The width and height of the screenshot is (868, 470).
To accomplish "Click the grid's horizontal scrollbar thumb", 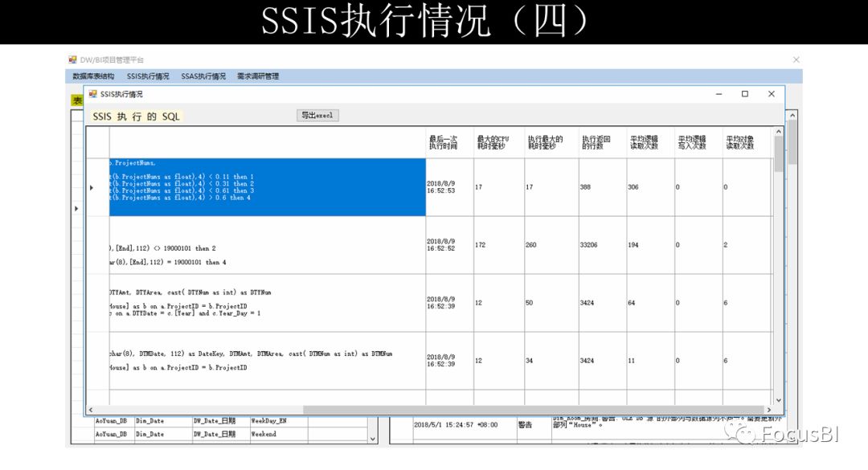I will point(533,410).
